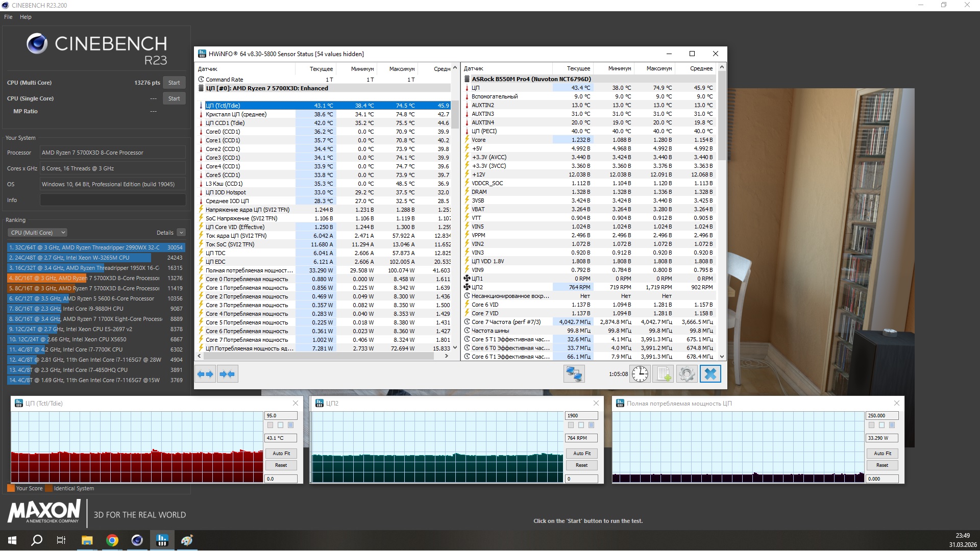Open the Help menu

[x=26, y=17]
